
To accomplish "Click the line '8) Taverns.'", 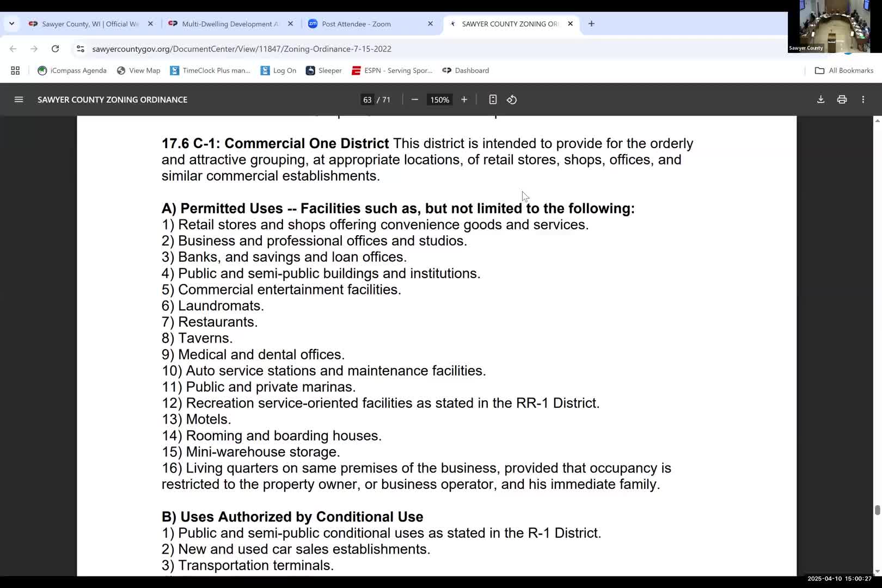I will tap(197, 339).
